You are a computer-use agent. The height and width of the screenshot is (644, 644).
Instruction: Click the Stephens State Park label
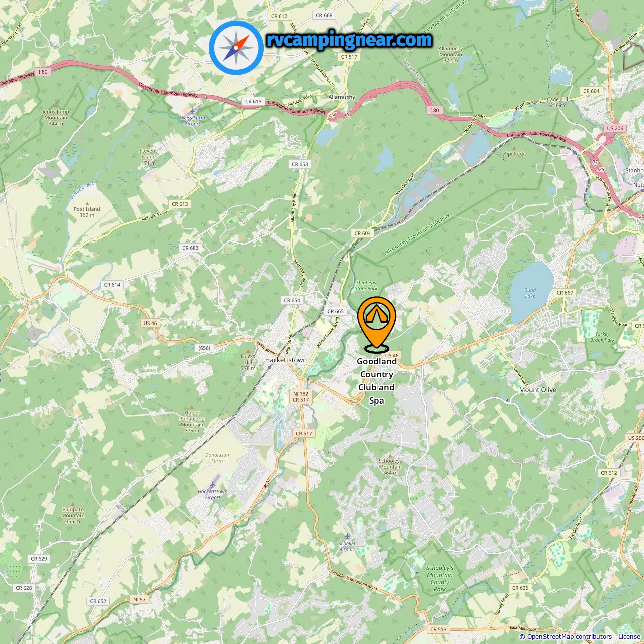click(x=366, y=286)
